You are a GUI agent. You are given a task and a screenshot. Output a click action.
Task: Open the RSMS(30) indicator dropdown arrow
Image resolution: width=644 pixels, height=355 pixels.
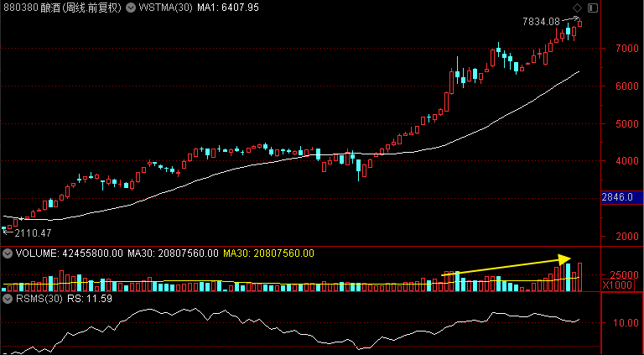coord(7,299)
